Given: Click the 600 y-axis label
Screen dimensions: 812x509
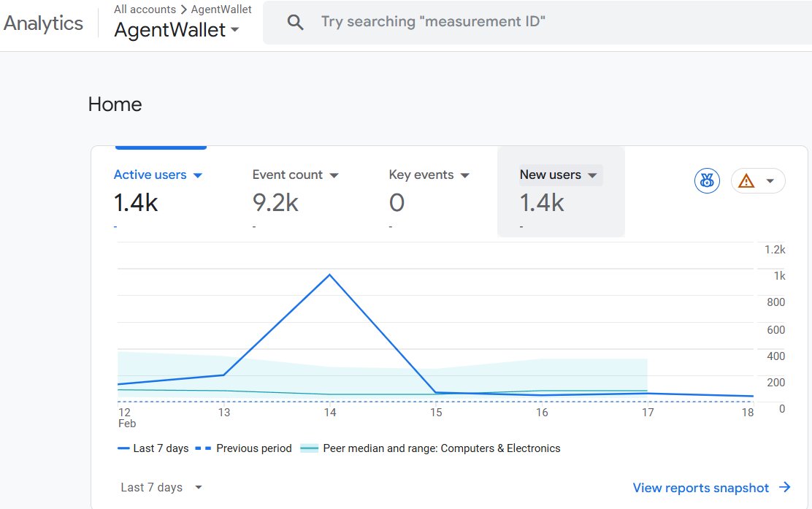Looking at the screenshot, I should click(x=775, y=330).
